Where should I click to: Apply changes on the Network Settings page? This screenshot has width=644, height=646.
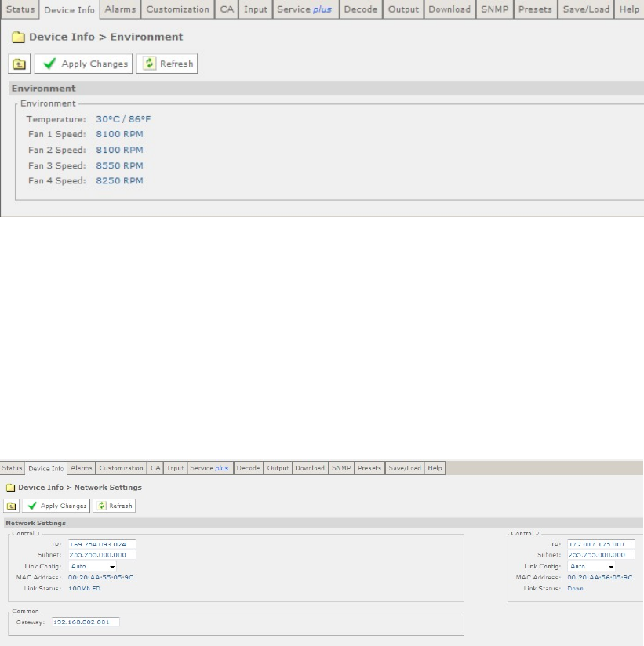pyautogui.click(x=56, y=506)
